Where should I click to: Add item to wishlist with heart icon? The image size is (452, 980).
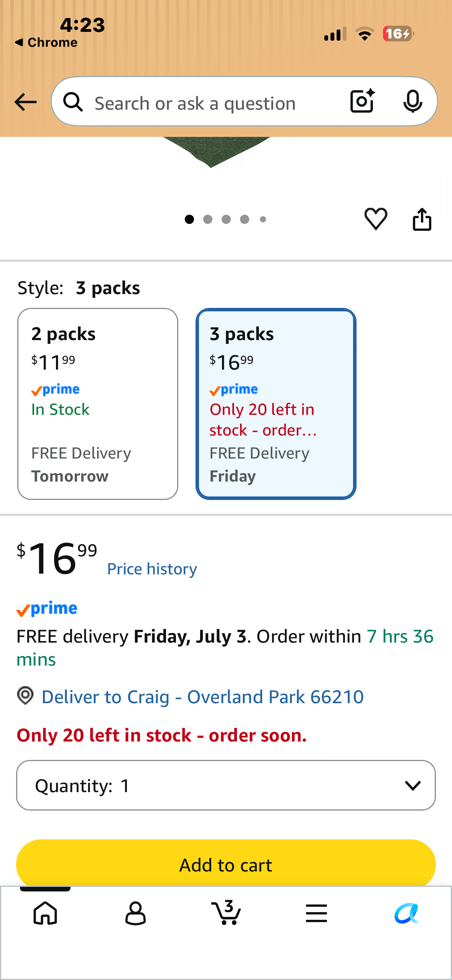click(x=376, y=219)
